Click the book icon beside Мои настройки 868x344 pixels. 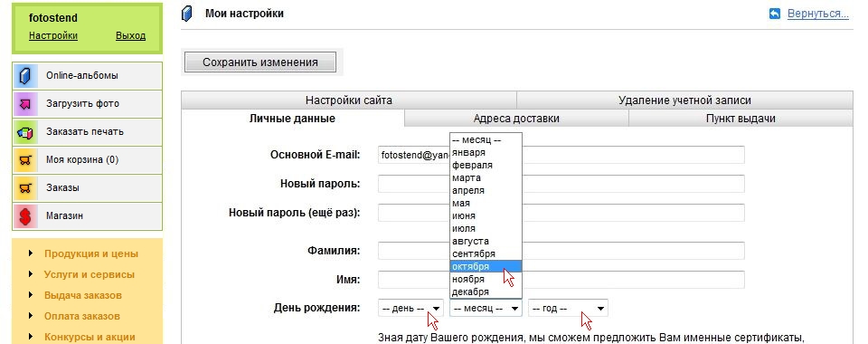187,14
